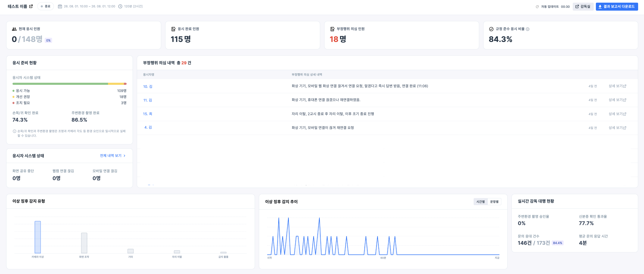Click the 카메라 이상 bar in chart

[x=38, y=237]
